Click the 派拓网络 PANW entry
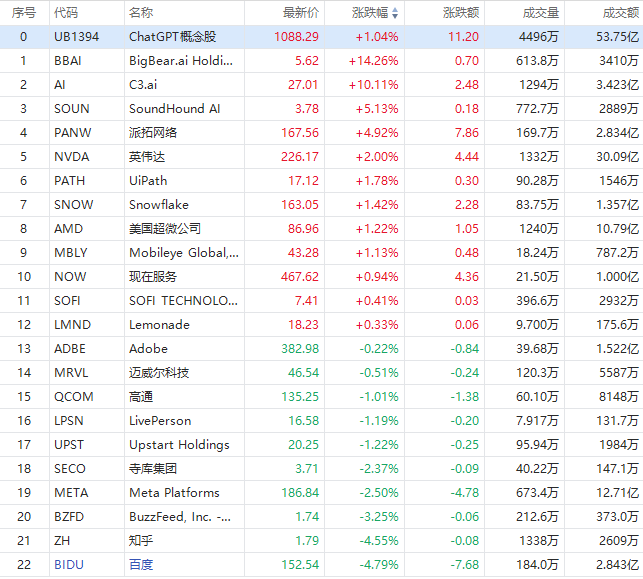The height and width of the screenshot is (579, 643). (153, 133)
